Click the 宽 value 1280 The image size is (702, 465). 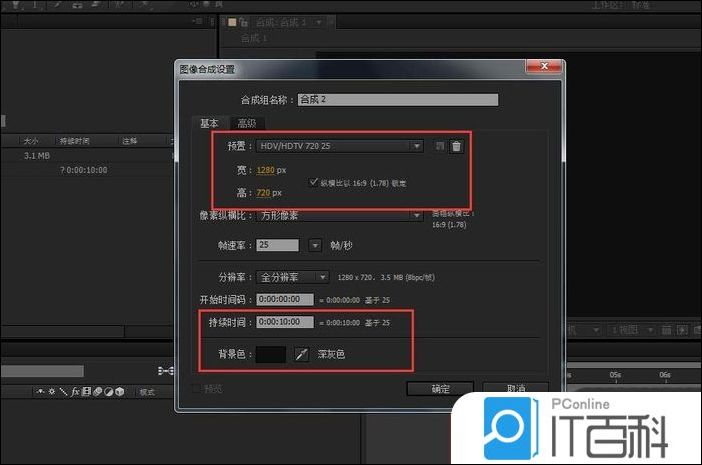(x=265, y=170)
